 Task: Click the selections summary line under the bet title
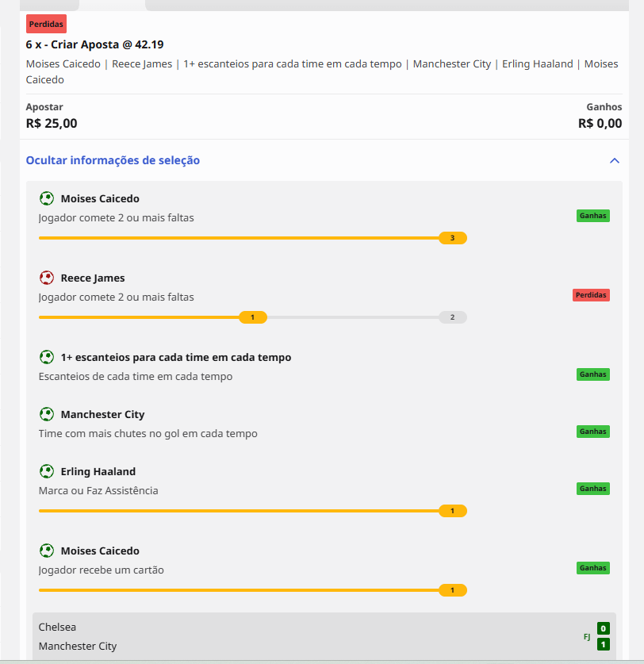tap(322, 71)
